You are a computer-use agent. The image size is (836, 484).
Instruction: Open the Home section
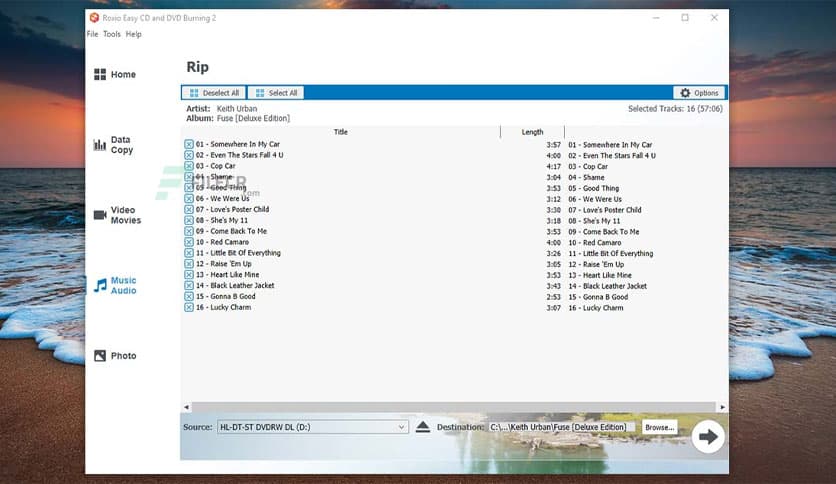(115, 74)
